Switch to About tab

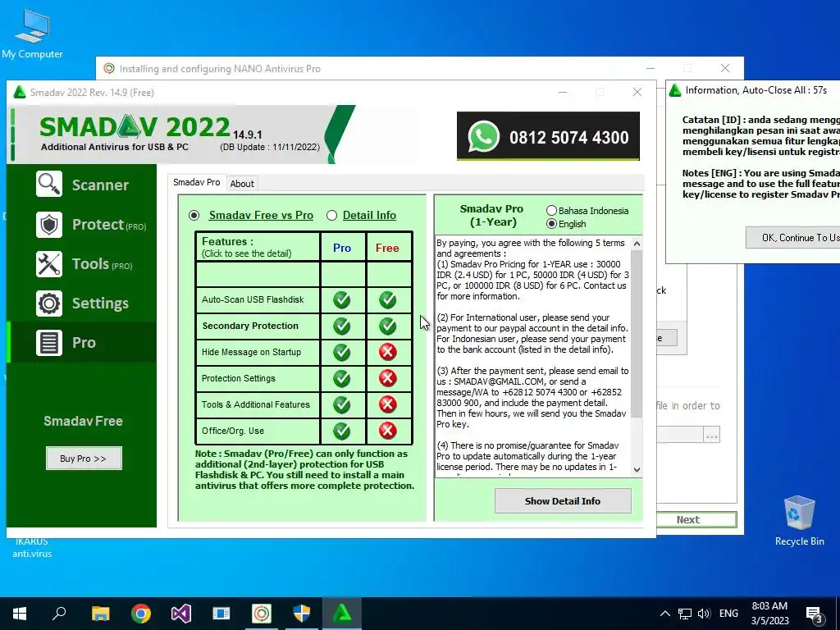pos(242,184)
